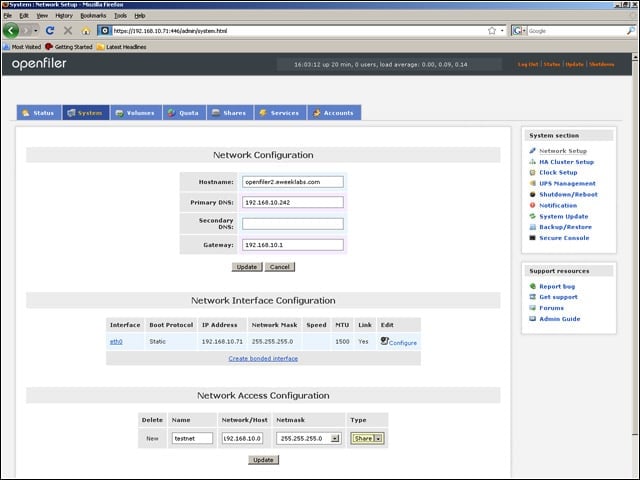Switch to the Services tab

click(x=280, y=113)
